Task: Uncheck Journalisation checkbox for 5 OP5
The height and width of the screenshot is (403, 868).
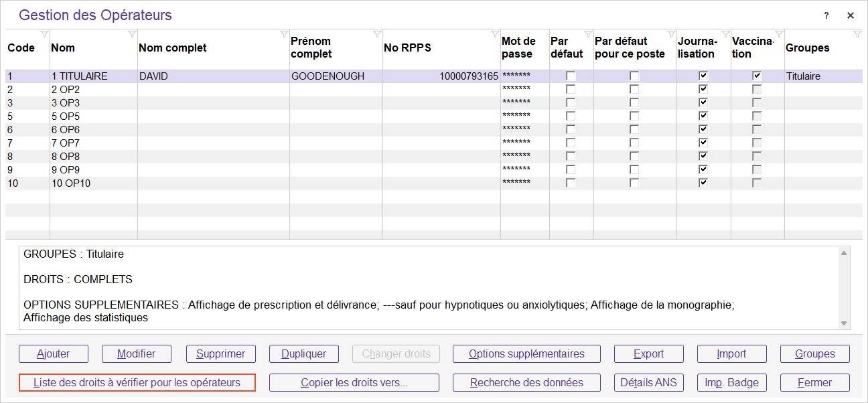Action: [703, 116]
